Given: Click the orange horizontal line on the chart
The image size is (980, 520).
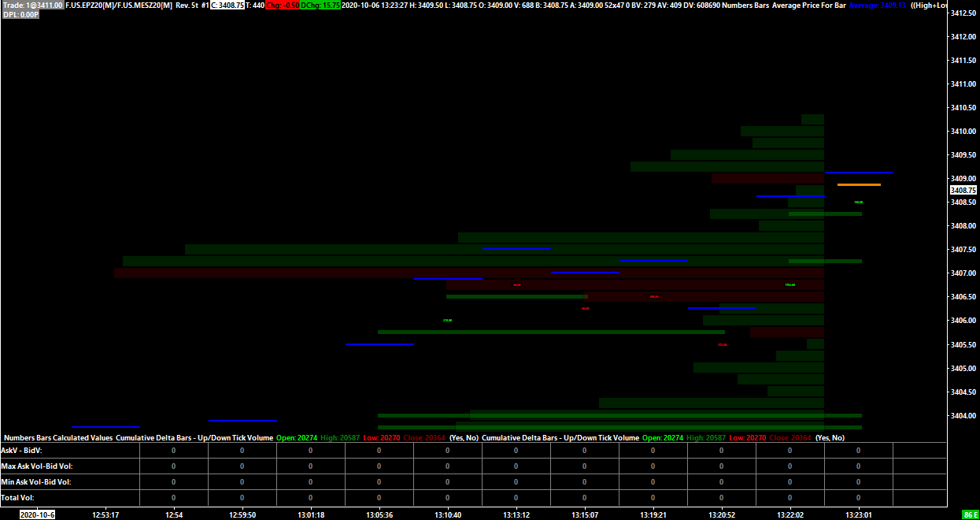Looking at the screenshot, I should click(x=859, y=184).
